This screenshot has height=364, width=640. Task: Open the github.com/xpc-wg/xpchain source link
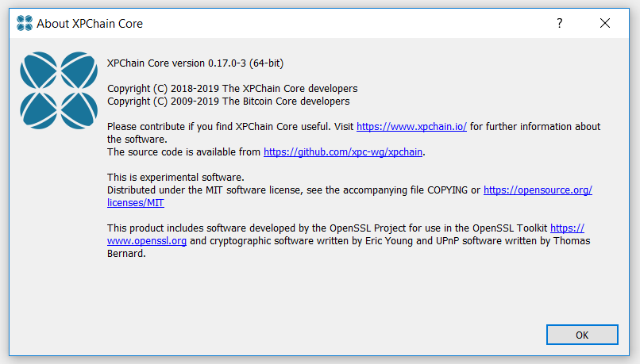point(343,152)
